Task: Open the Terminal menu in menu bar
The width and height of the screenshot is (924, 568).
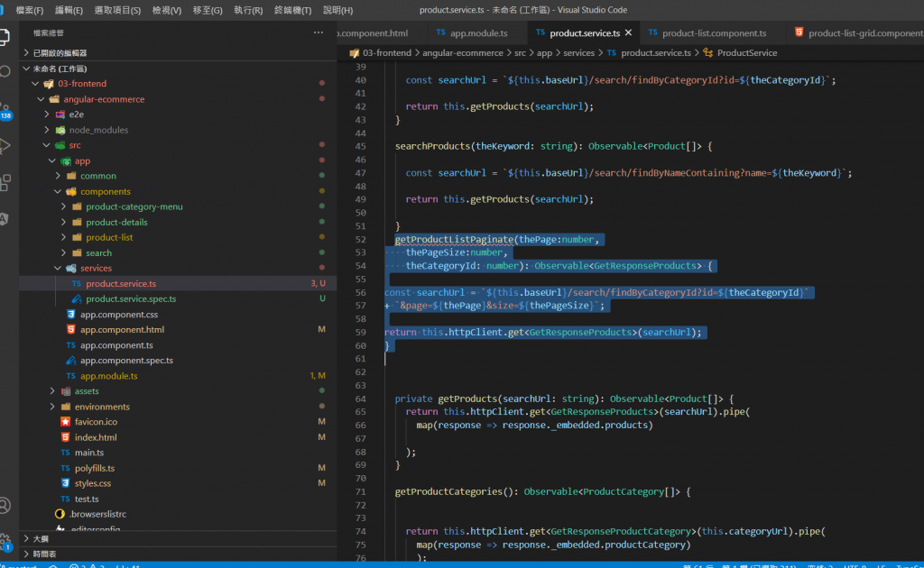Action: pyautogui.click(x=292, y=10)
